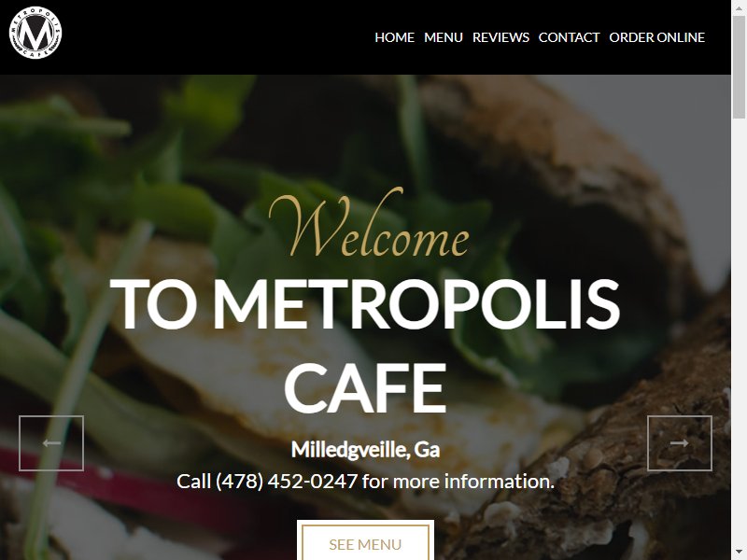Open the HOME navigation link
The width and height of the screenshot is (747, 560).
(394, 37)
